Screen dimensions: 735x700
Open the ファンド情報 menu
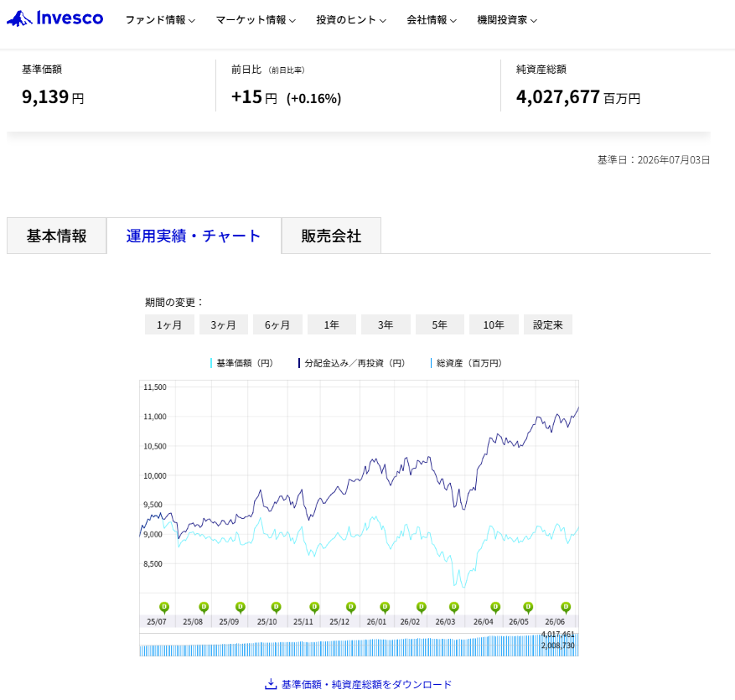(x=160, y=19)
